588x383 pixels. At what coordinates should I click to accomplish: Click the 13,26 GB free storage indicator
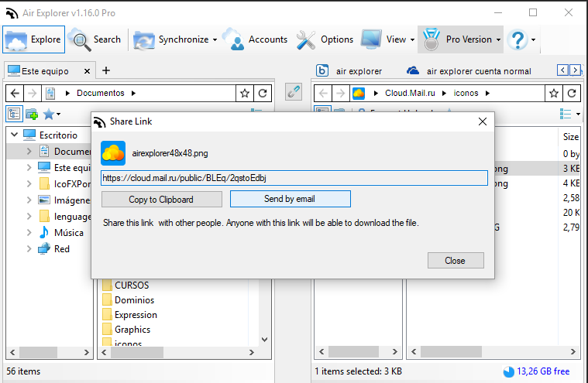(536, 371)
